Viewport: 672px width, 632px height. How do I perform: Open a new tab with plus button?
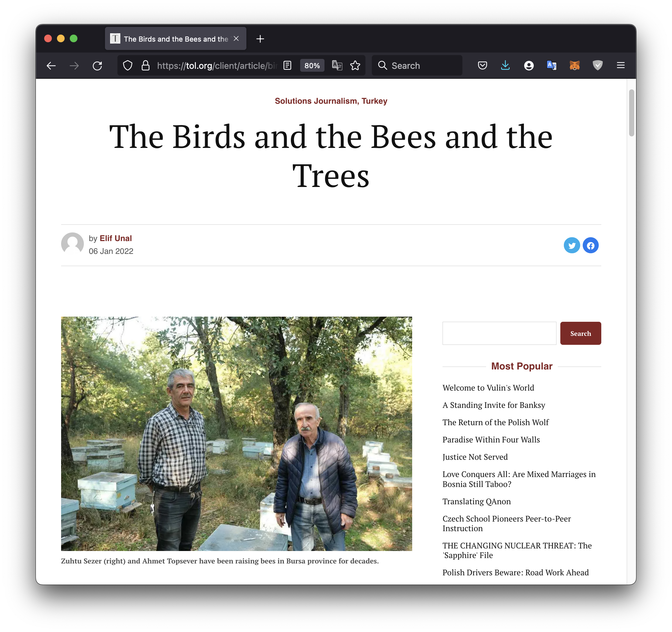[x=260, y=39]
